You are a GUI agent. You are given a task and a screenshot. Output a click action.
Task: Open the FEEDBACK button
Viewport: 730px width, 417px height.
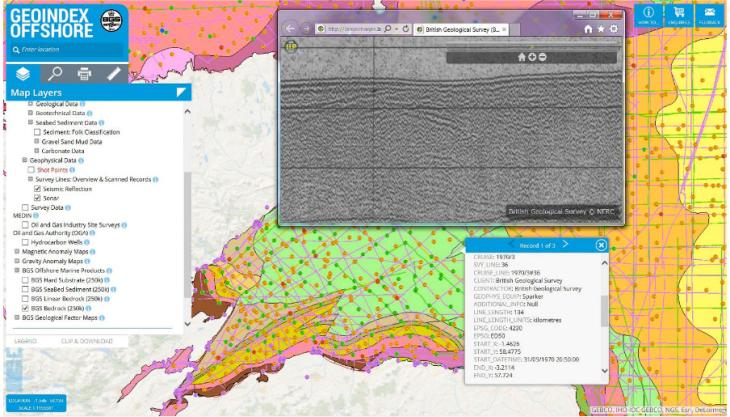coord(710,15)
